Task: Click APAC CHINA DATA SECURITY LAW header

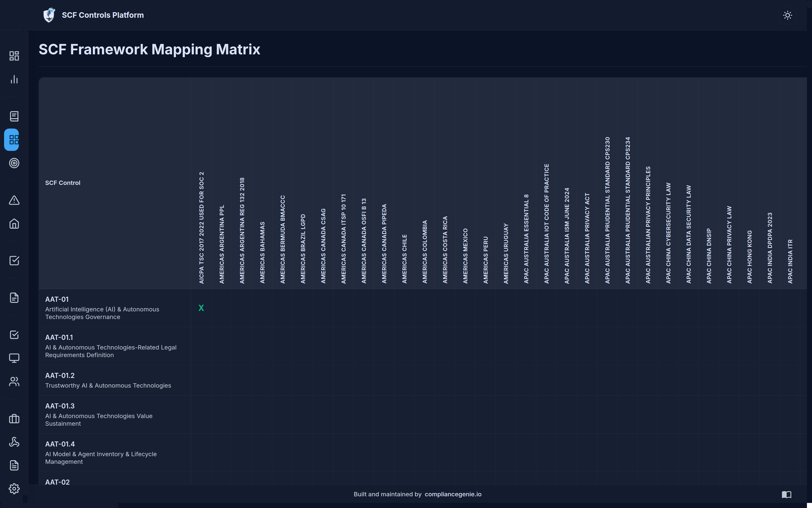Action: pos(689,234)
